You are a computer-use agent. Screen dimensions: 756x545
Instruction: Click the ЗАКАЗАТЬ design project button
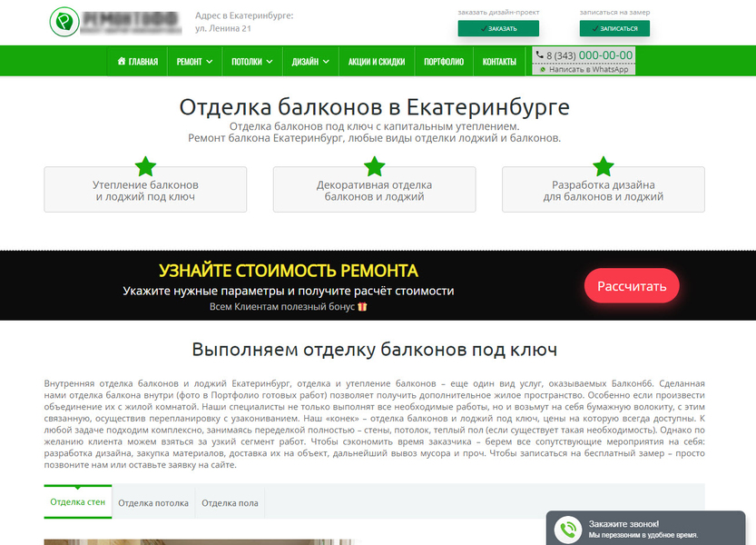point(498,28)
